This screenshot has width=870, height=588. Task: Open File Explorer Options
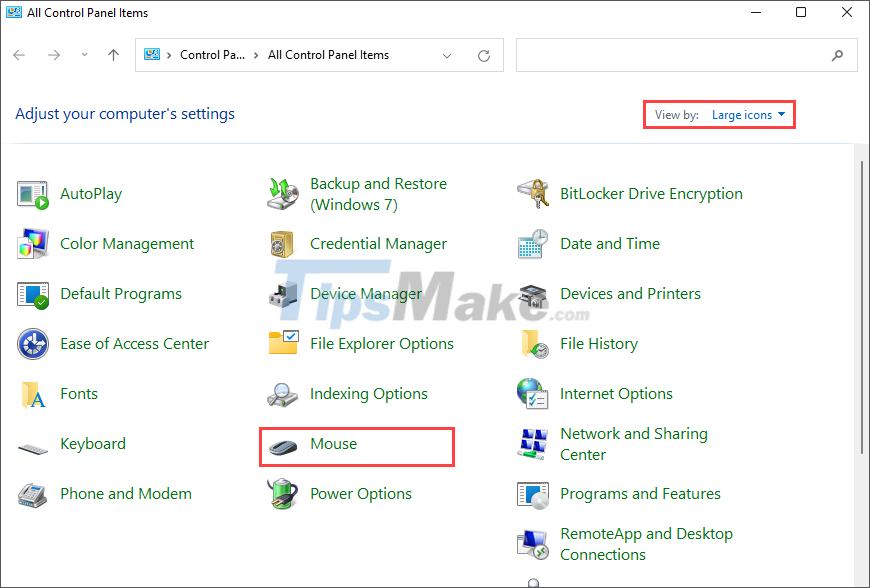[x=382, y=343]
